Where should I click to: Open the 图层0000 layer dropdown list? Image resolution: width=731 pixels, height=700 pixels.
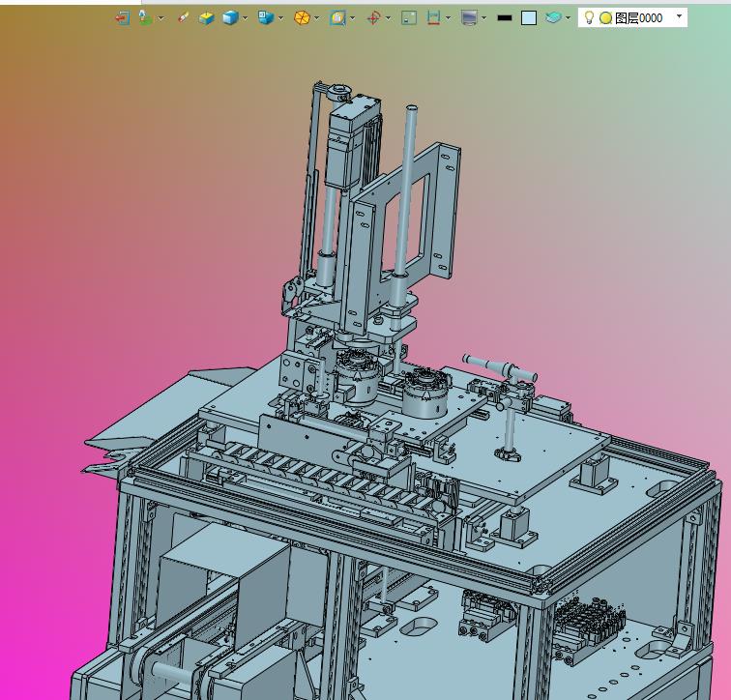[x=679, y=16]
